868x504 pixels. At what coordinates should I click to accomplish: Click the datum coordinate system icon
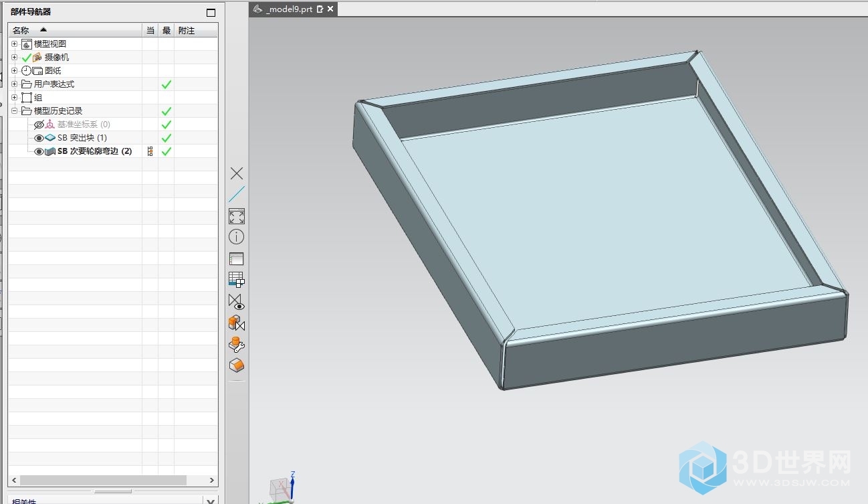tap(50, 124)
